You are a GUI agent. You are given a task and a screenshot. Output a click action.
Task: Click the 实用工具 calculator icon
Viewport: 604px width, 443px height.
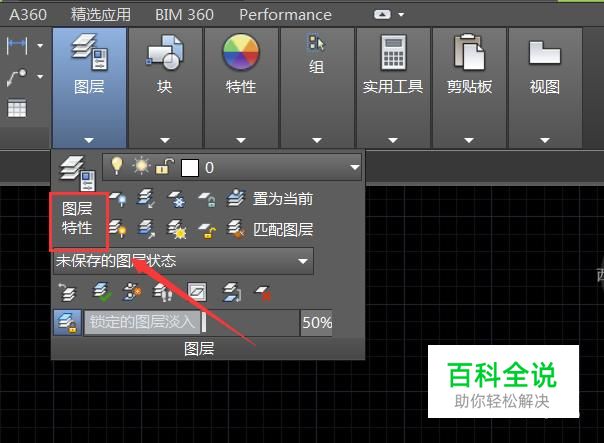click(x=393, y=52)
